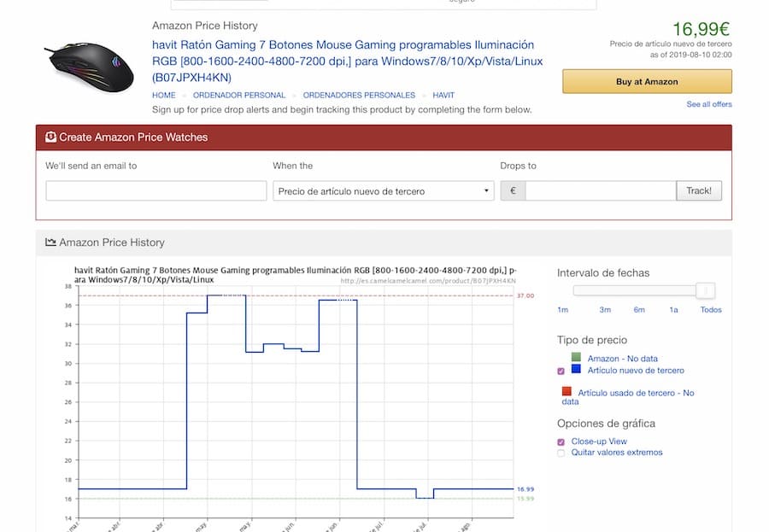Click the green Amazon price color square

pyautogui.click(x=576, y=358)
